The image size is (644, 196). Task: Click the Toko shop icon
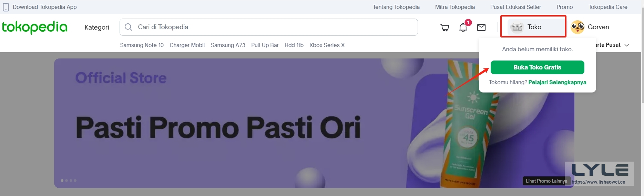click(x=517, y=27)
